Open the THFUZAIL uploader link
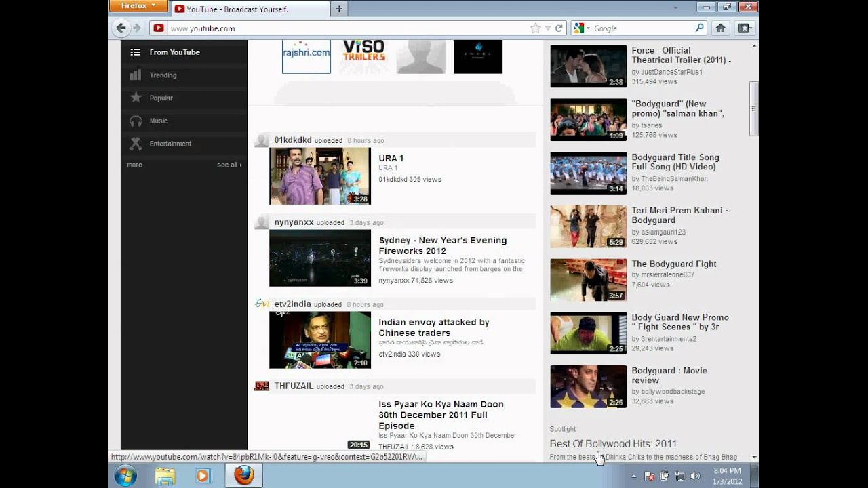This screenshot has height=488, width=868. 294,386
